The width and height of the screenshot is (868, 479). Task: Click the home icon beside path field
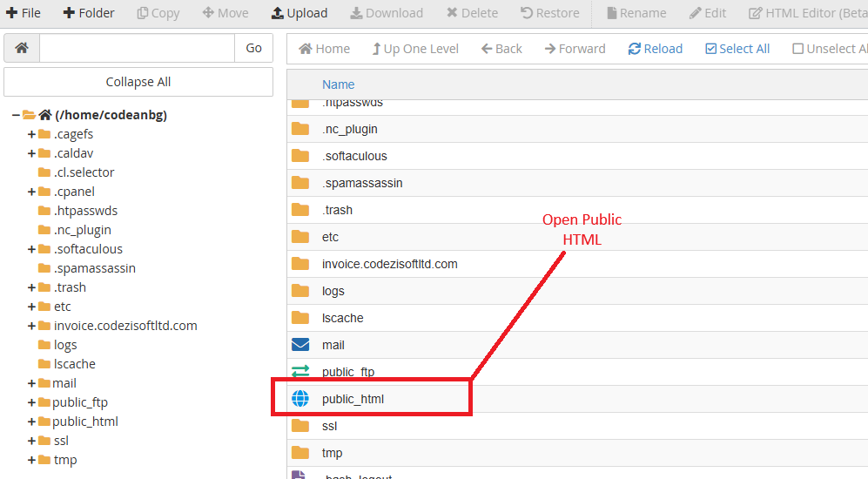click(x=22, y=48)
